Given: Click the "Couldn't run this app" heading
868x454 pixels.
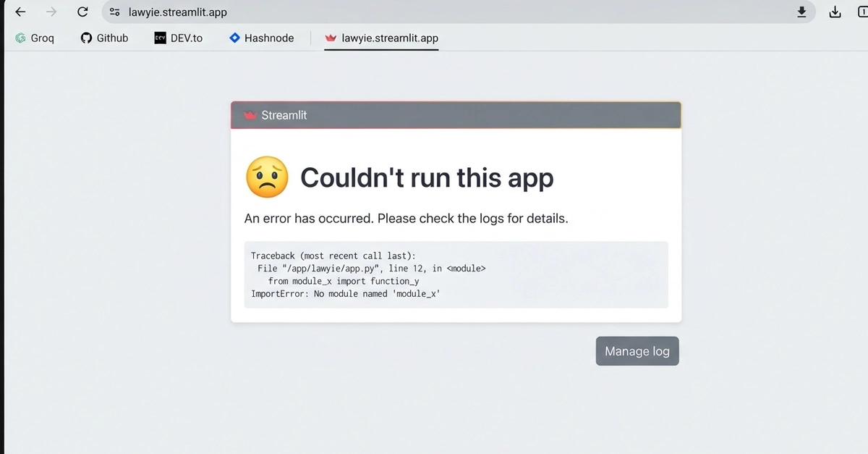Looking at the screenshot, I should tap(427, 177).
